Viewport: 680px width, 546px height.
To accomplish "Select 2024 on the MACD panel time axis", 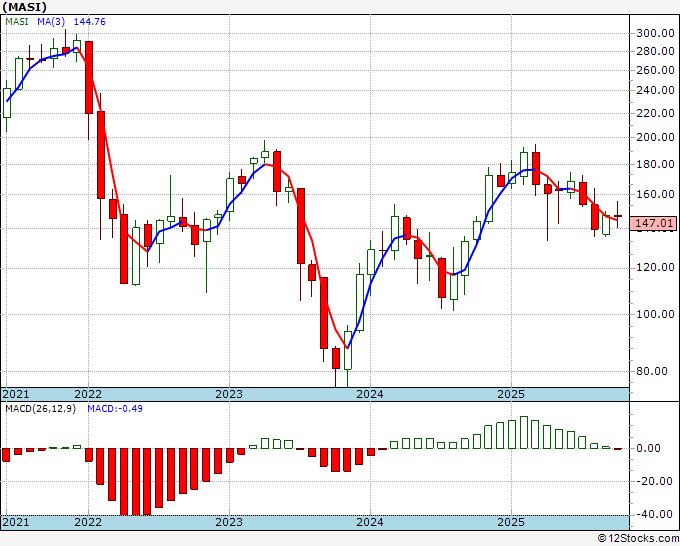I will (x=370, y=522).
